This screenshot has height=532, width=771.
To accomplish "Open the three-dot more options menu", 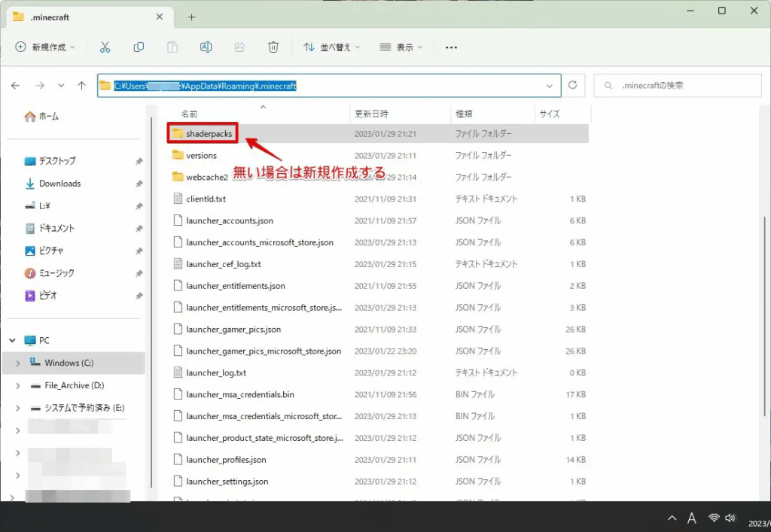I will point(451,47).
